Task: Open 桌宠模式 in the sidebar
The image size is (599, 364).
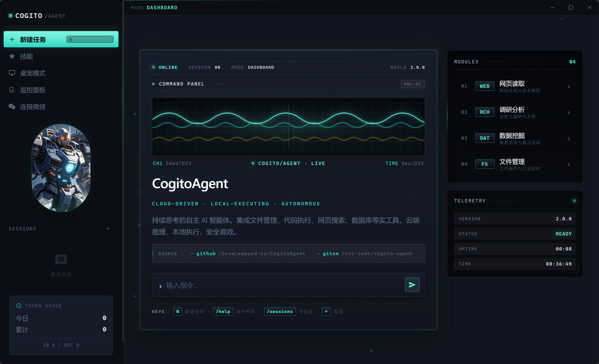Action: (x=61, y=73)
